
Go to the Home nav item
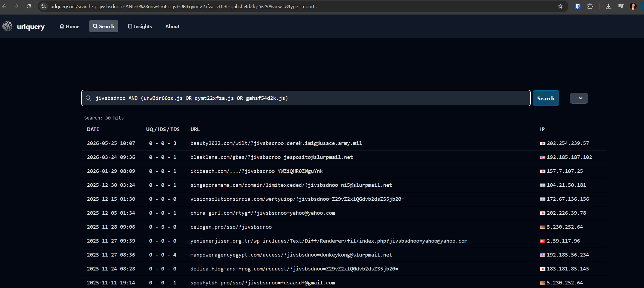70,26
